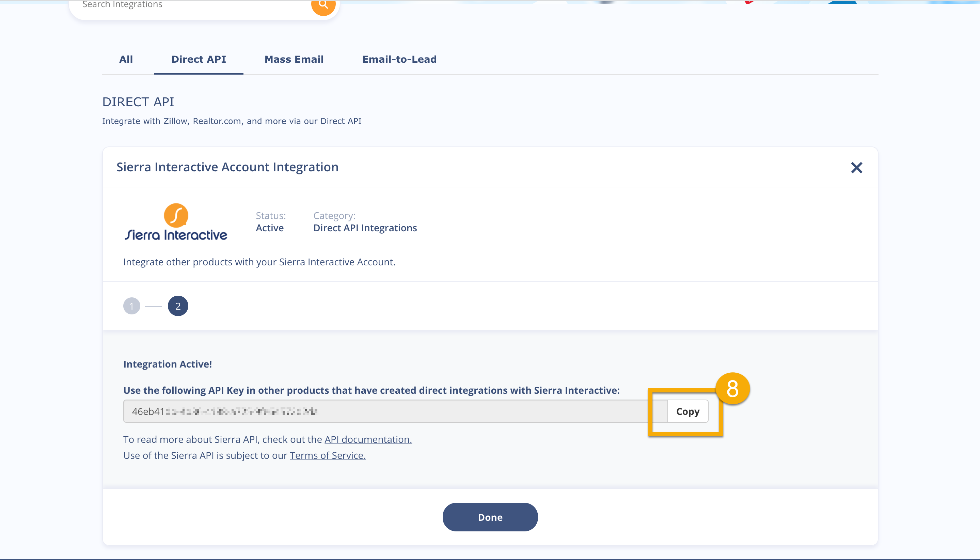Click inside the API Key field

[395, 411]
